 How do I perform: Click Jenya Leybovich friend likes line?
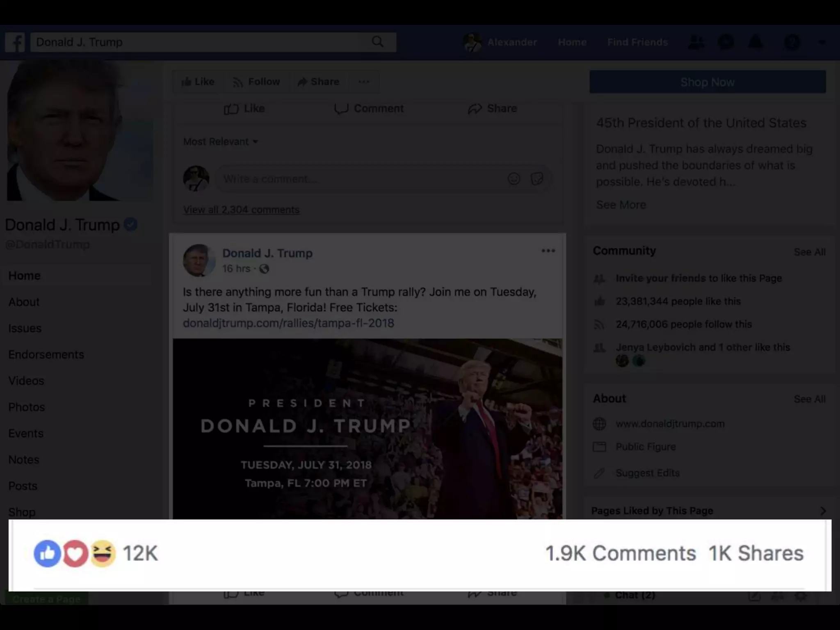(x=703, y=347)
